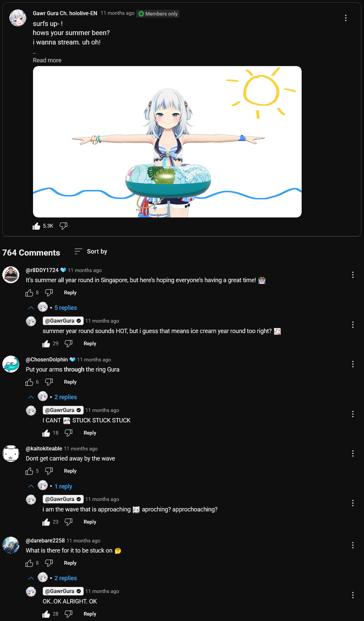Dislike the Gawr Gura community post

(63, 226)
